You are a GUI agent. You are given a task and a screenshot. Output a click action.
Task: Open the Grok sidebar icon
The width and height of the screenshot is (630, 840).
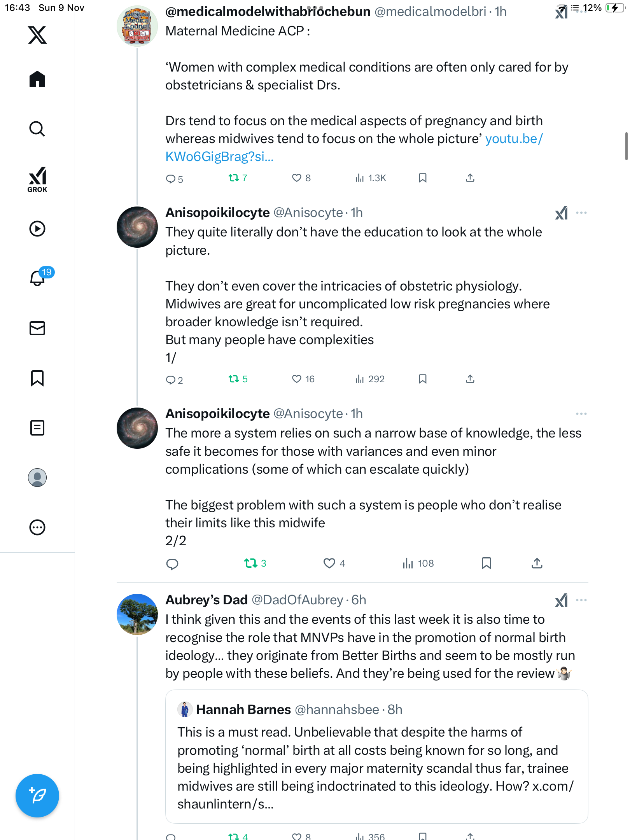(37, 179)
